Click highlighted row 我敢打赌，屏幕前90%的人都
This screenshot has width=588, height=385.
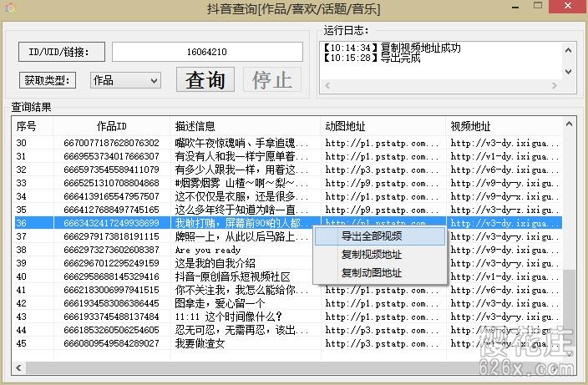pos(288,223)
